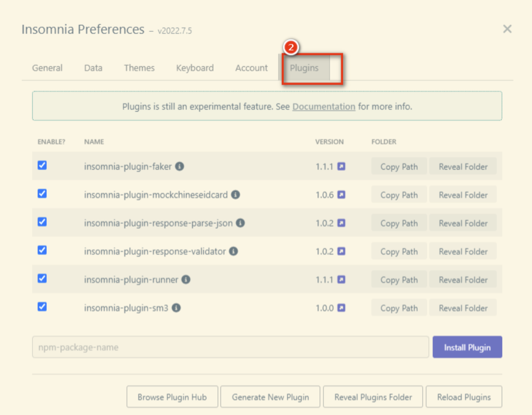The width and height of the screenshot is (532, 415).
Task: Copy Path for insomnia-plugin-faker
Action: pyautogui.click(x=399, y=166)
